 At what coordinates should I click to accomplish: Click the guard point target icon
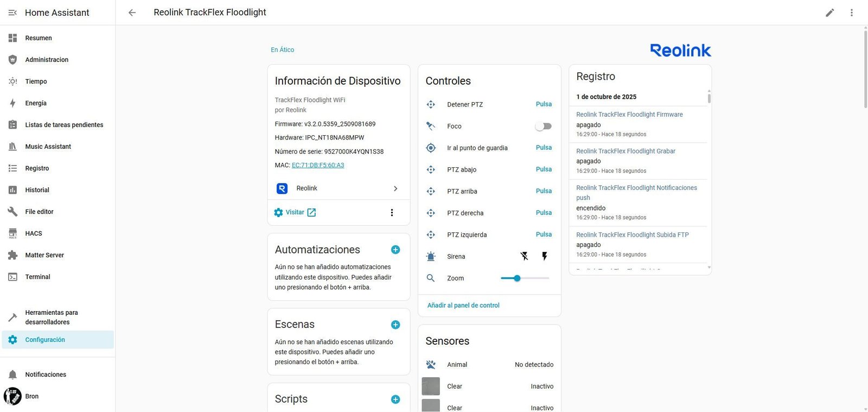tap(431, 148)
